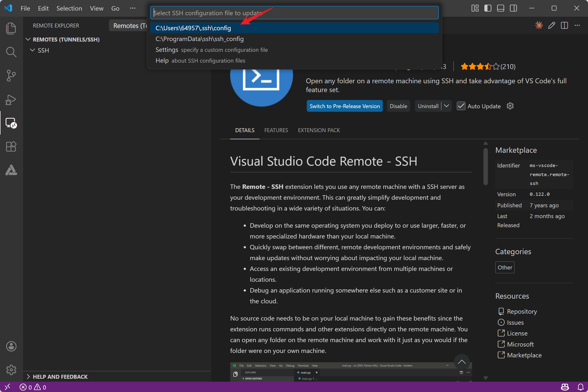Click Switch to Pre-Release Version button
The height and width of the screenshot is (392, 588).
click(x=345, y=106)
